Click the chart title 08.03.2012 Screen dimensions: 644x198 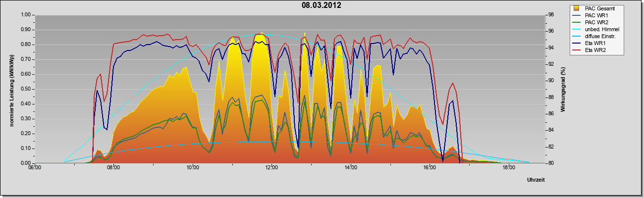(x=322, y=5)
